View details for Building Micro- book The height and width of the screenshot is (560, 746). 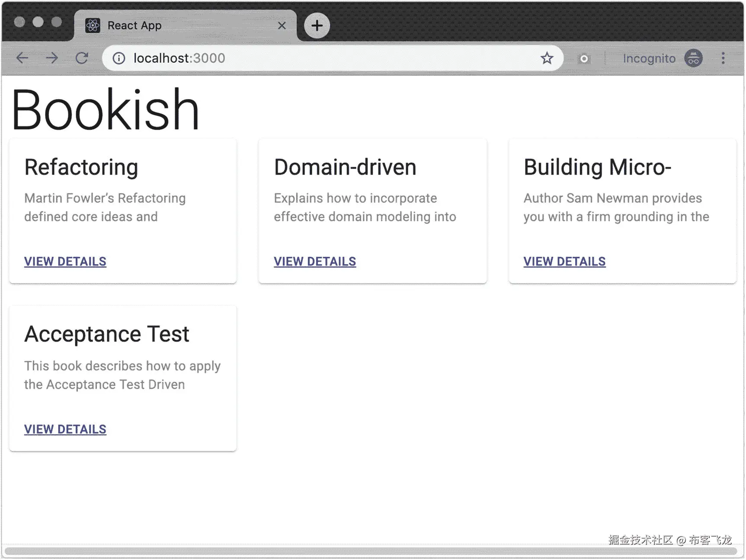click(564, 261)
